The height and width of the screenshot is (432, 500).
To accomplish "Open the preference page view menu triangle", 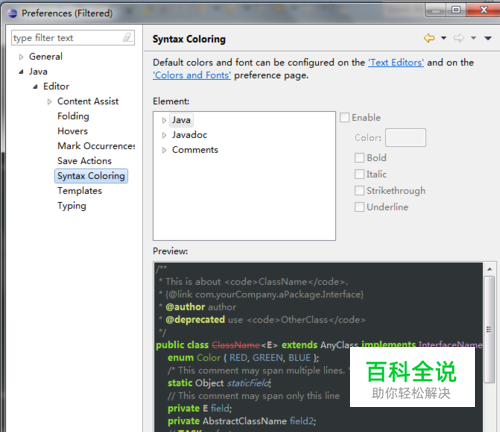I will click(x=488, y=38).
